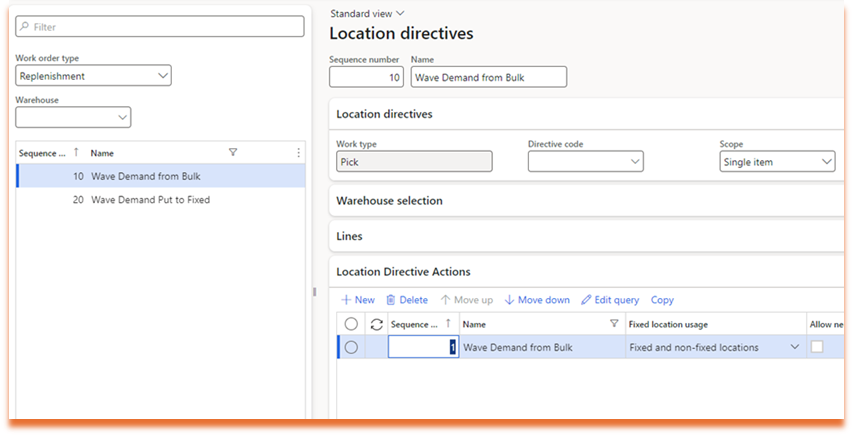Image resolution: width=853 pixels, height=436 pixels.
Task: Select Wave Demand Put to Fixed directive
Action: click(150, 200)
